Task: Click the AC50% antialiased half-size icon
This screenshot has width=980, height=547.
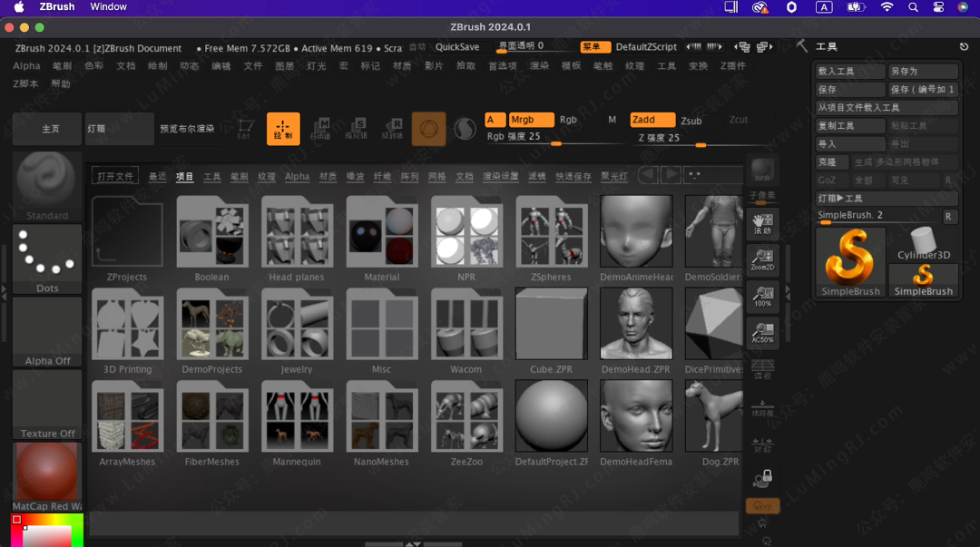Action: click(x=762, y=333)
